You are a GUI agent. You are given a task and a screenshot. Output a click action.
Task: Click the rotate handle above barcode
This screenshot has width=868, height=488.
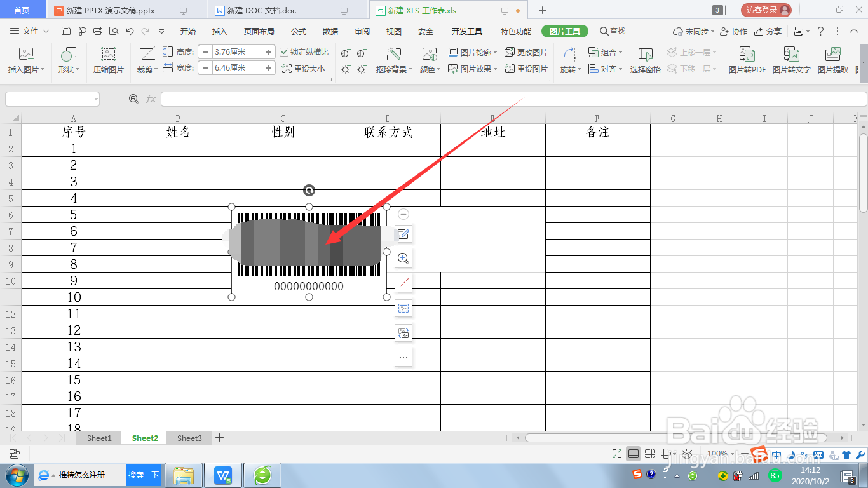coord(309,190)
